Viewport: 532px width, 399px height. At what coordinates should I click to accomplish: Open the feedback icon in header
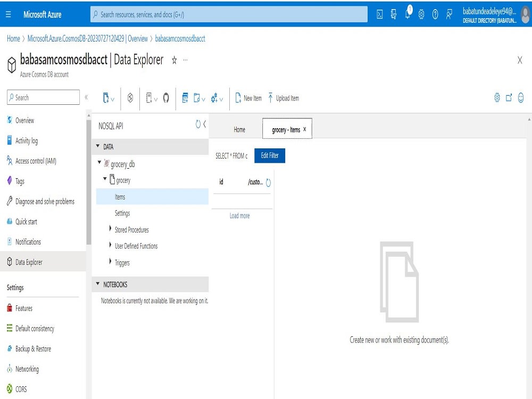449,14
